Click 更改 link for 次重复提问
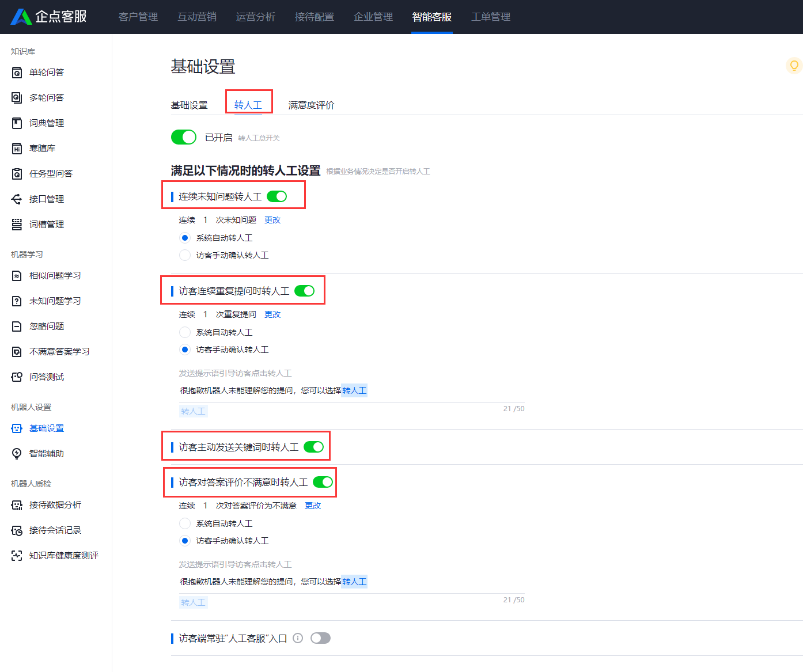This screenshot has width=803, height=672. pos(272,314)
